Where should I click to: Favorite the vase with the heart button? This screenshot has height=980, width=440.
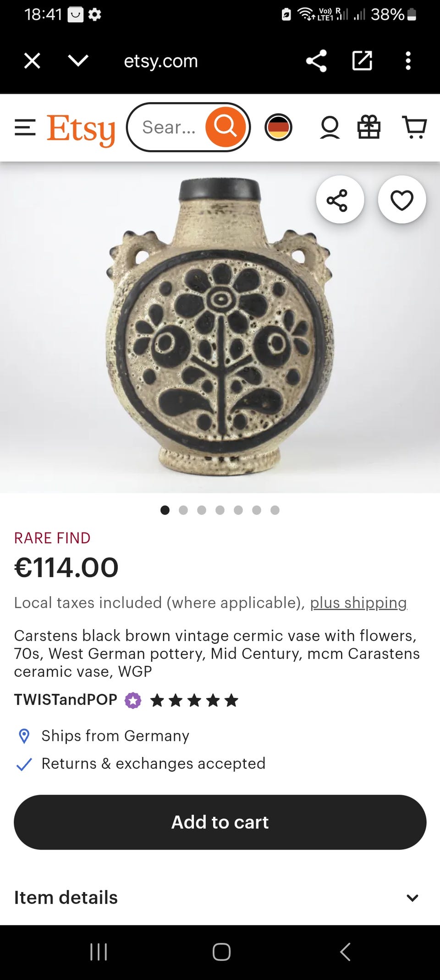coord(402,200)
